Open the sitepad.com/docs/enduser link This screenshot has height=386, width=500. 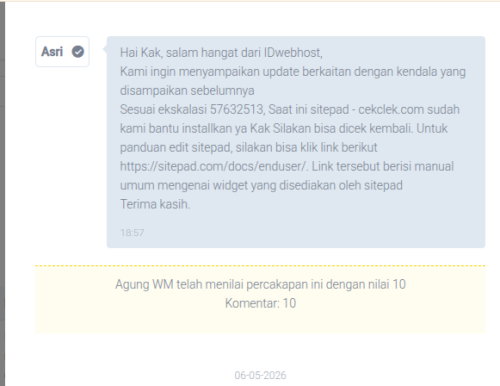click(x=214, y=166)
